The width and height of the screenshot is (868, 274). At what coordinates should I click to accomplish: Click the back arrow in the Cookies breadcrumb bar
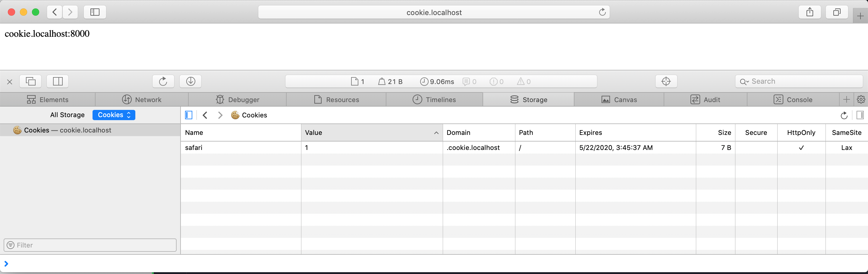pos(205,115)
